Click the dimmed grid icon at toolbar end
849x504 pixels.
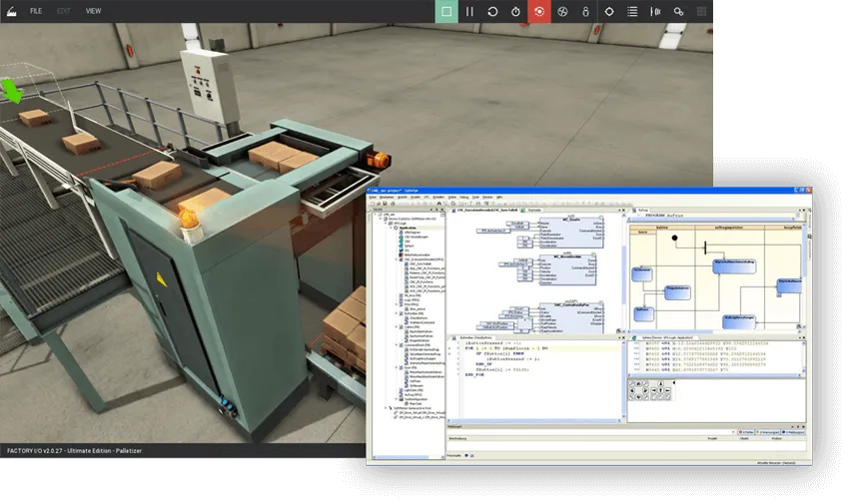(702, 11)
